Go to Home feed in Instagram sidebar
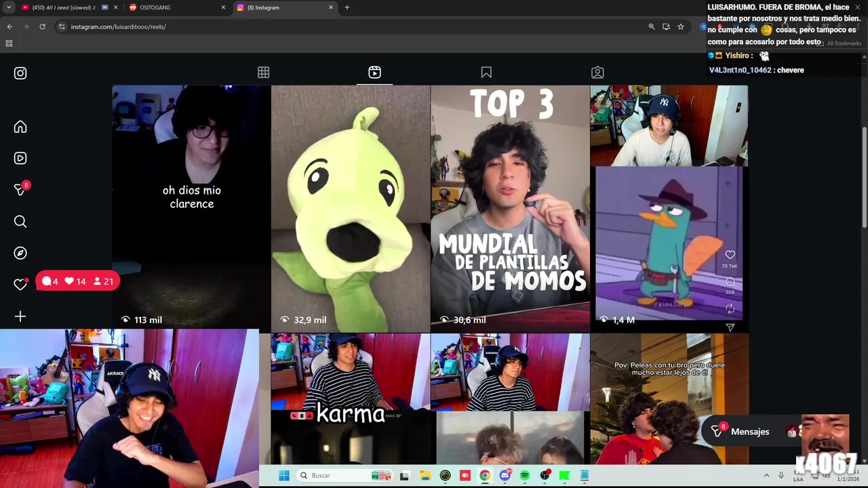 point(20,127)
